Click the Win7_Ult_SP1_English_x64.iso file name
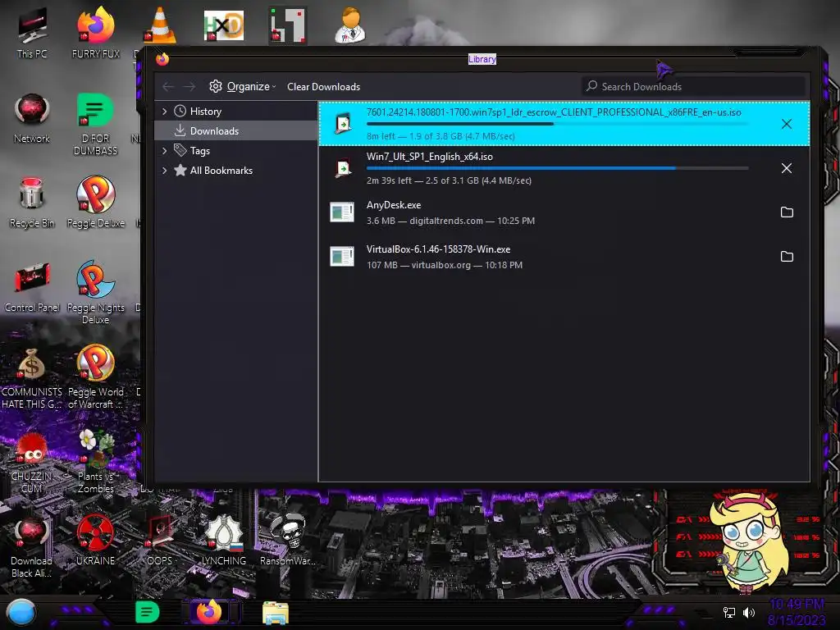The width and height of the screenshot is (840, 630). (x=430, y=157)
